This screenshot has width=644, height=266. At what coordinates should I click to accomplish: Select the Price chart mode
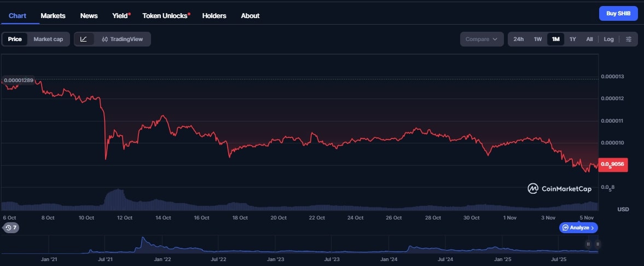[15, 39]
